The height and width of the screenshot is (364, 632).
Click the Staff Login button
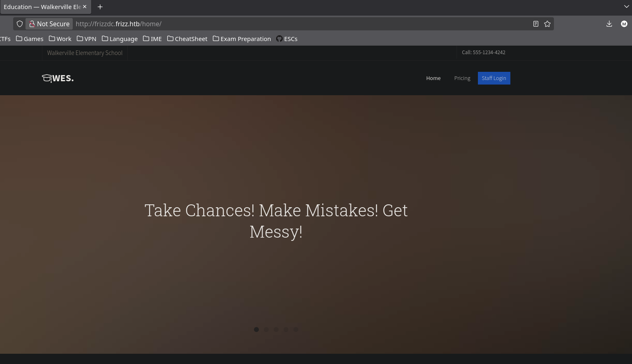tap(494, 78)
